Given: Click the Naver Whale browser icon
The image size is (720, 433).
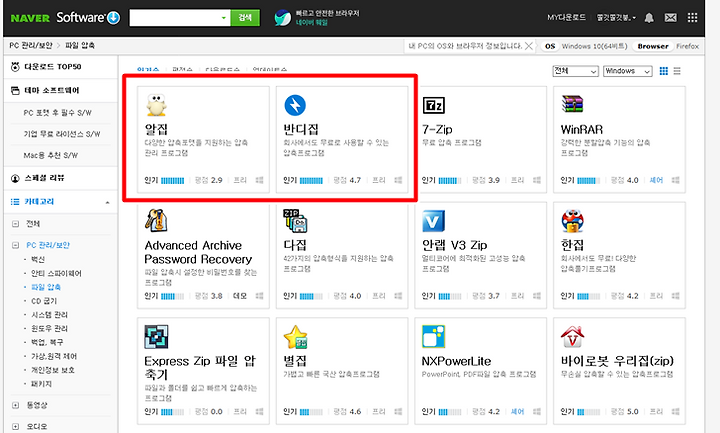Looking at the screenshot, I should click(283, 18).
